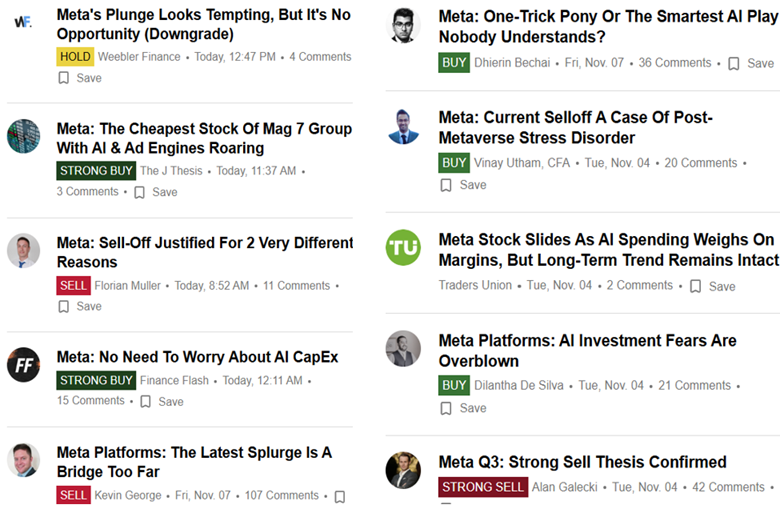Bookmark the Traders Union Meta Stock Slides article
780x505 pixels.
(x=711, y=286)
